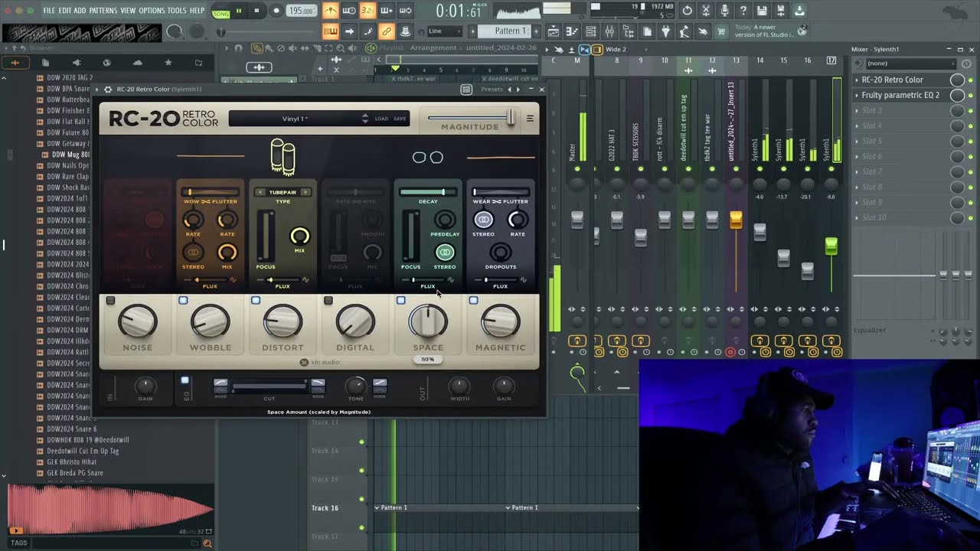
Task: Click the stamp tool icon
Action: tap(405, 31)
